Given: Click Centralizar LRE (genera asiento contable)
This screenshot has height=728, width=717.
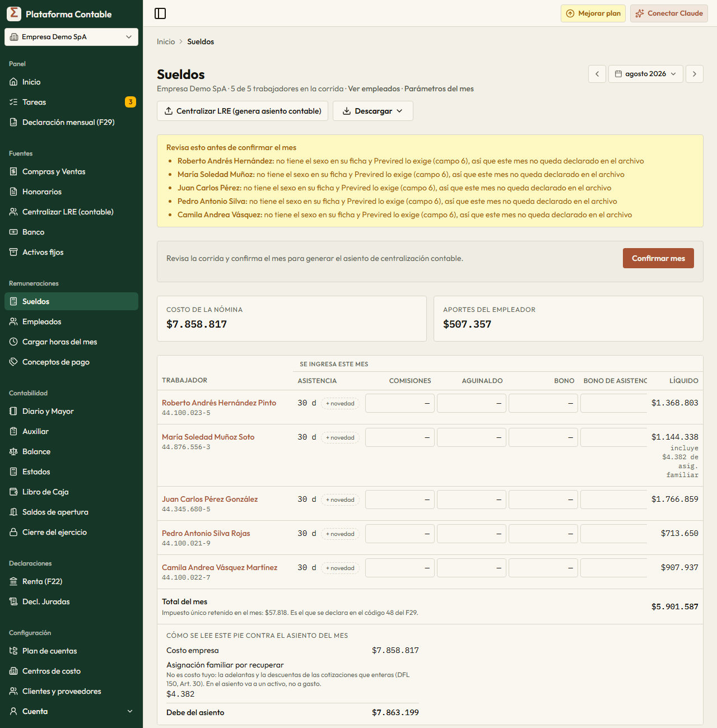Looking at the screenshot, I should pos(243,111).
